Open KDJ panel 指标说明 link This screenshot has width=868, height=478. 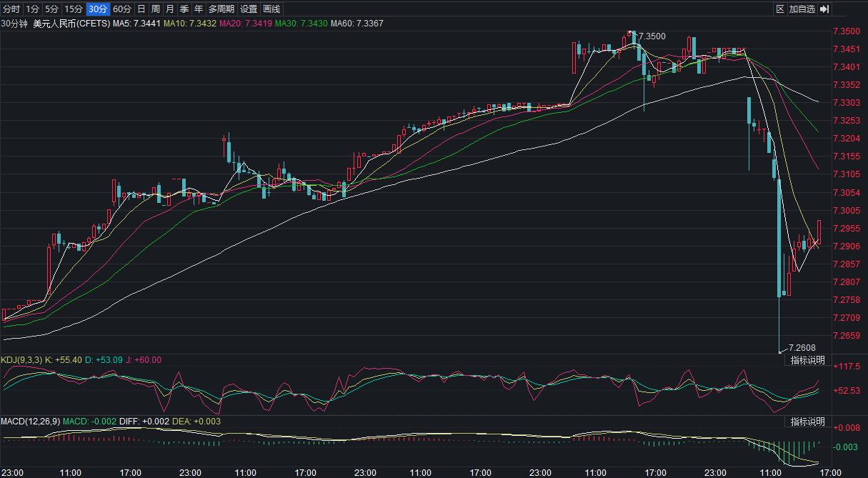pyautogui.click(x=807, y=360)
